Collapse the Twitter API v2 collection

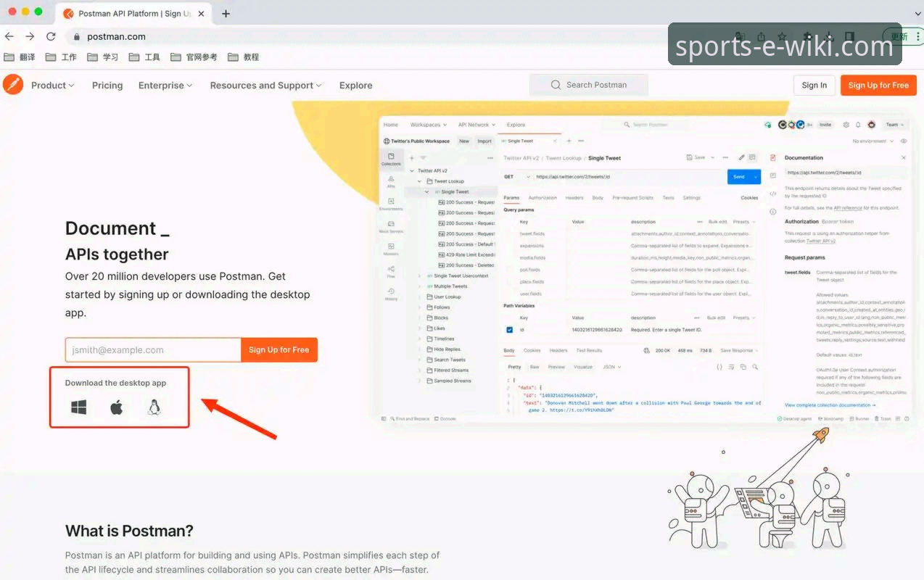pyautogui.click(x=412, y=171)
